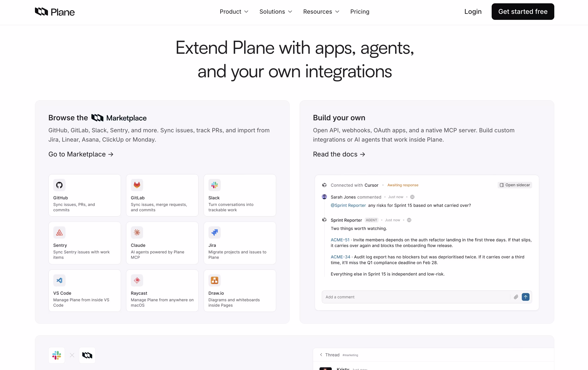Image resolution: width=588 pixels, height=370 pixels.
Task: Click 'Two things worth watching.' text
Action: tap(359, 228)
